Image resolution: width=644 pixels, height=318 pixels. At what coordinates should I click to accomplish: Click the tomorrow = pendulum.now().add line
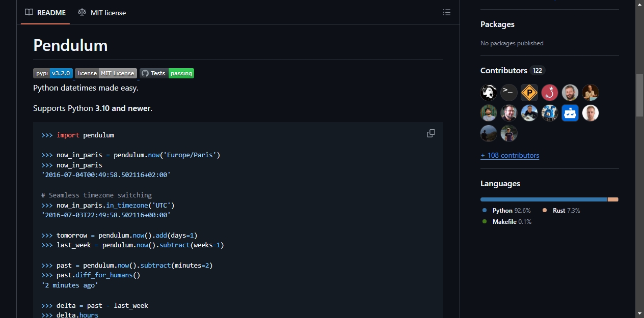(119, 236)
